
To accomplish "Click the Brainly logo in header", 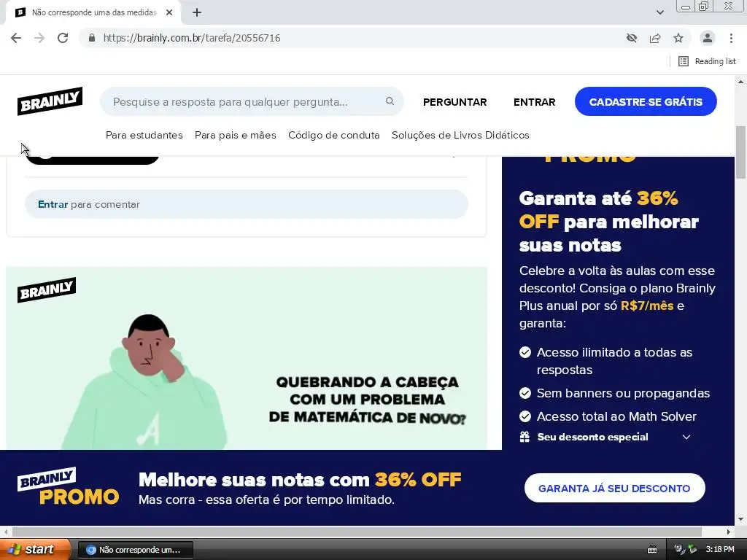I will coord(50,101).
